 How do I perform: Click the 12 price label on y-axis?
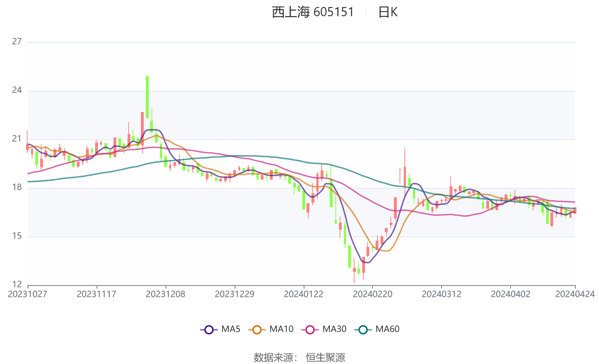click(17, 284)
